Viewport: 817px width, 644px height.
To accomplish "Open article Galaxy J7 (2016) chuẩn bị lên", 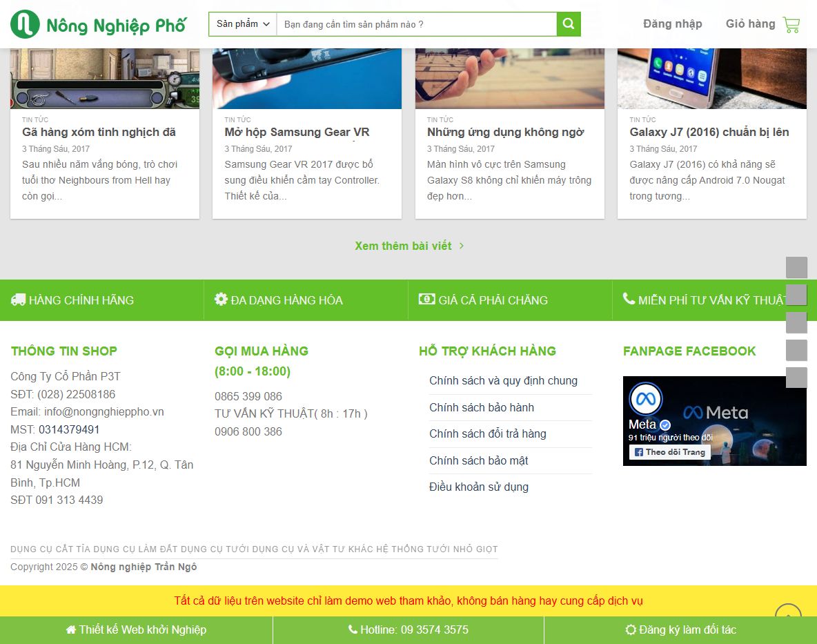I will coord(709,133).
